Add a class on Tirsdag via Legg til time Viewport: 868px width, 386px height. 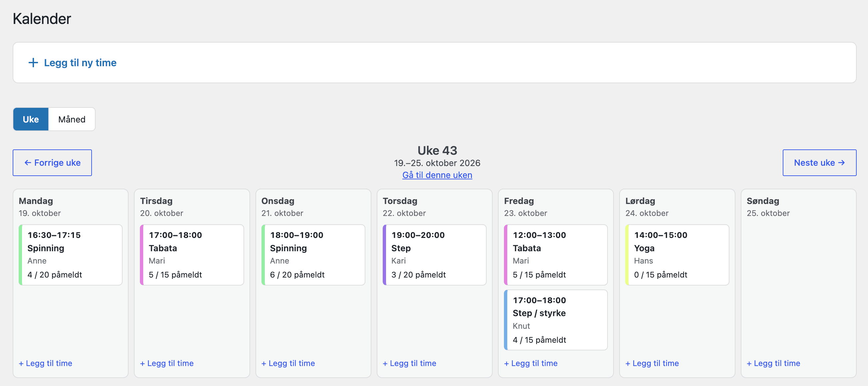[x=167, y=363]
